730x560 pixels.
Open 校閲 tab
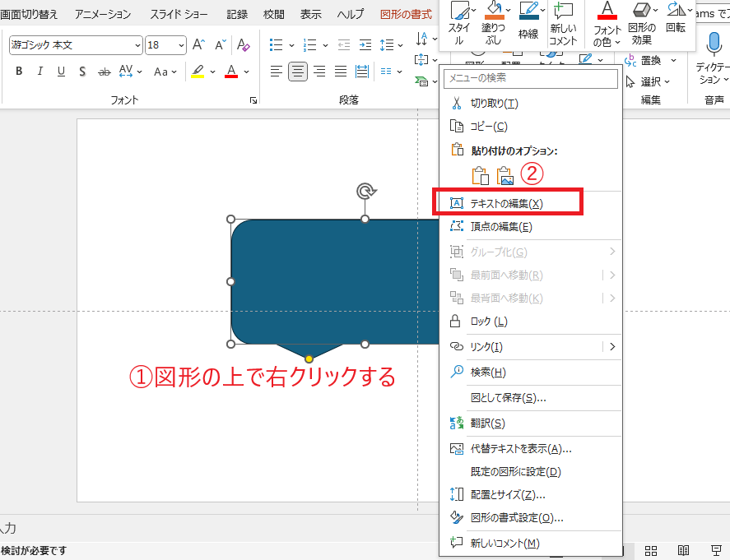tap(274, 15)
